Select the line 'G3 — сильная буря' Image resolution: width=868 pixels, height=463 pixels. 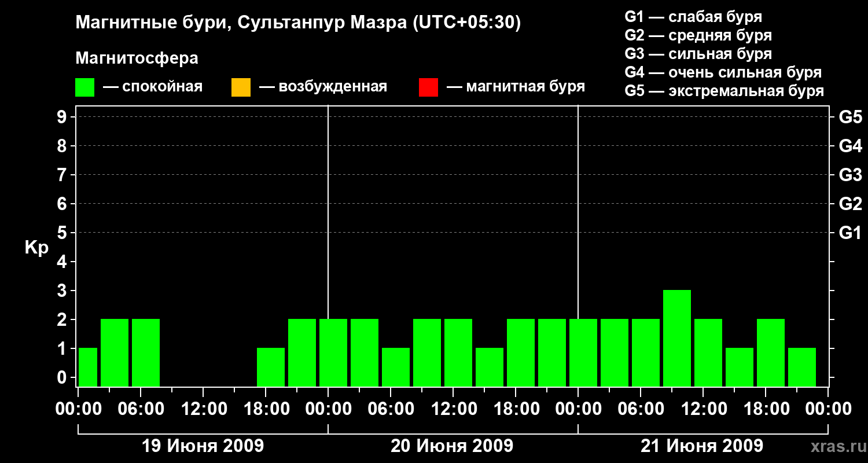pyautogui.click(x=698, y=54)
